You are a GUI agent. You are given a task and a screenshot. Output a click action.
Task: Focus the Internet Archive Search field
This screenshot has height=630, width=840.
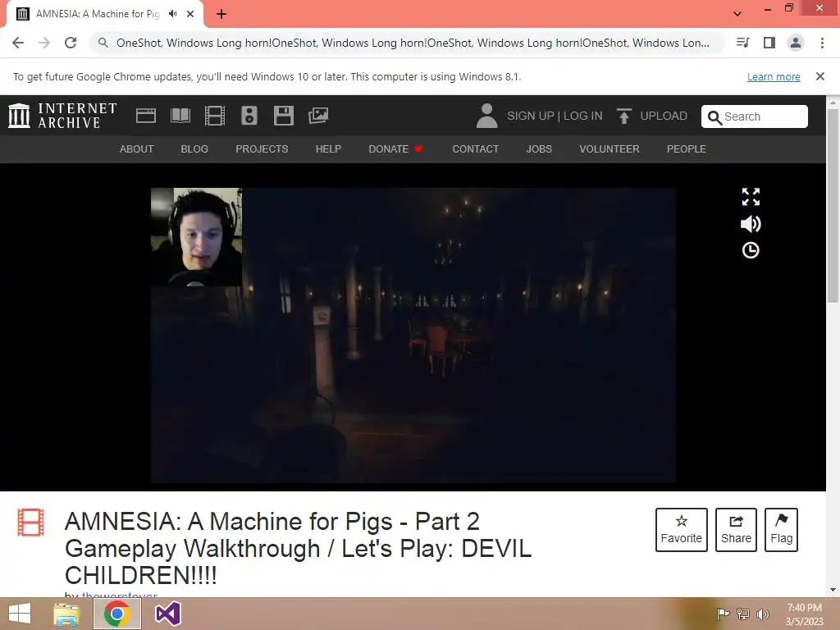[755, 116]
